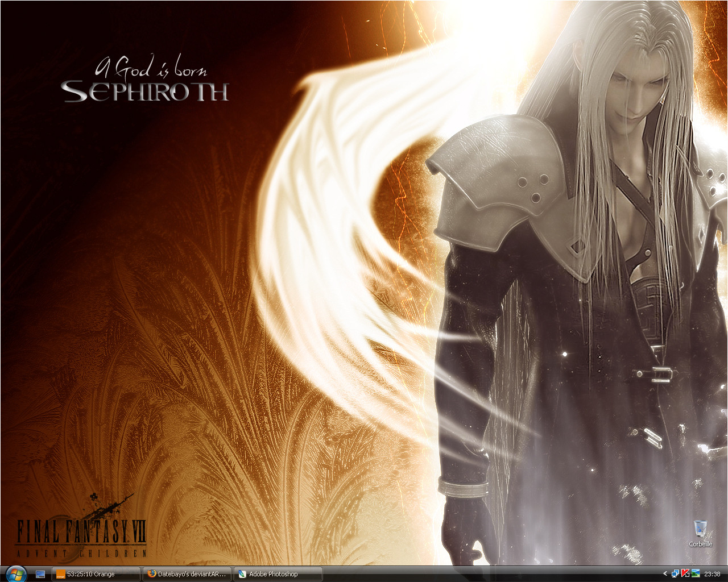728x582 pixels.
Task: Click the network connection tray icon
Action: [x=676, y=573]
